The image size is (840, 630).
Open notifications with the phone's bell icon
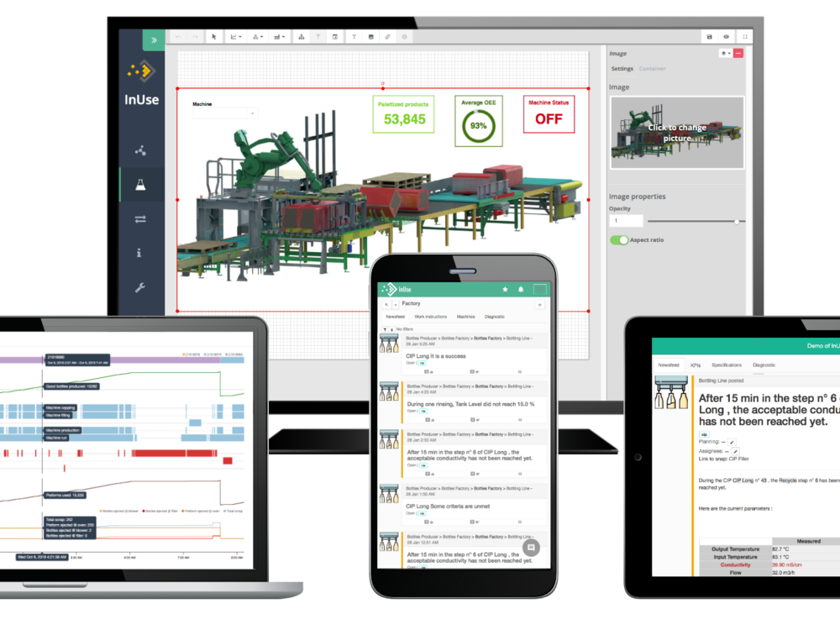(521, 289)
